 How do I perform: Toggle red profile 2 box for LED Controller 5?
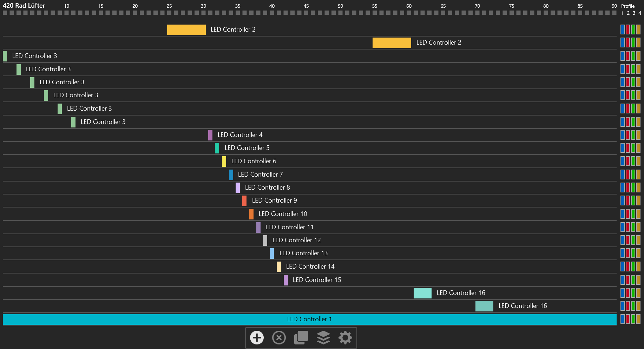(628, 148)
